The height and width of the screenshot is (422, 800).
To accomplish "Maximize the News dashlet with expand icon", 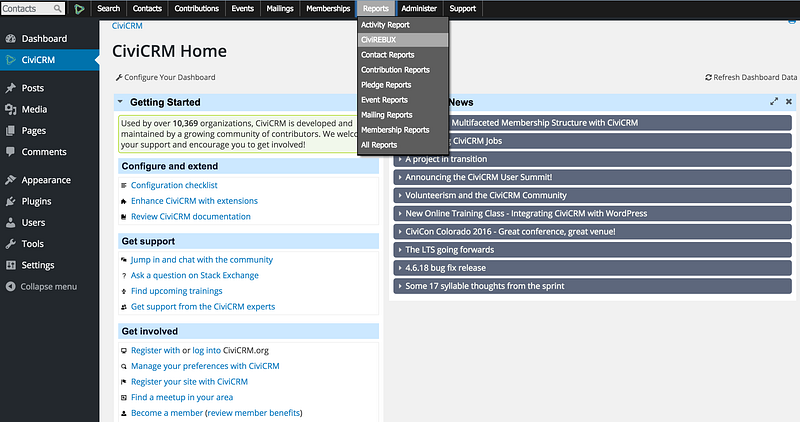I will coord(774,102).
